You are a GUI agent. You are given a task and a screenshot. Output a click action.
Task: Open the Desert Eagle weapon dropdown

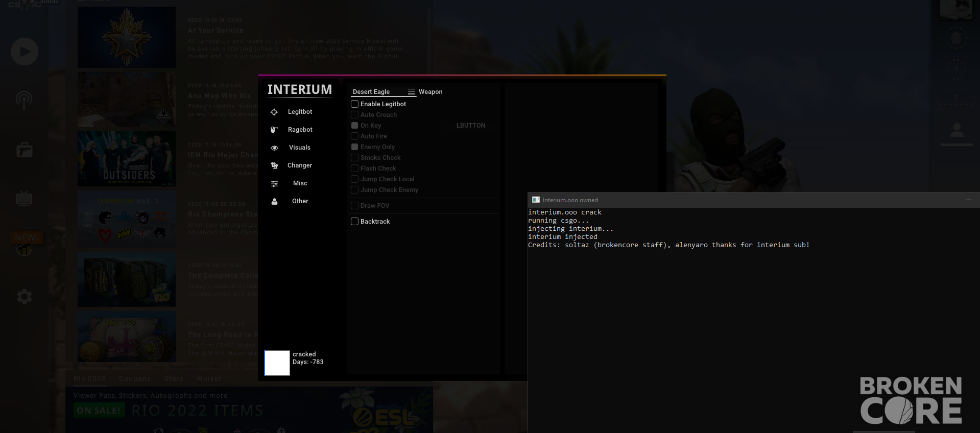[384, 92]
